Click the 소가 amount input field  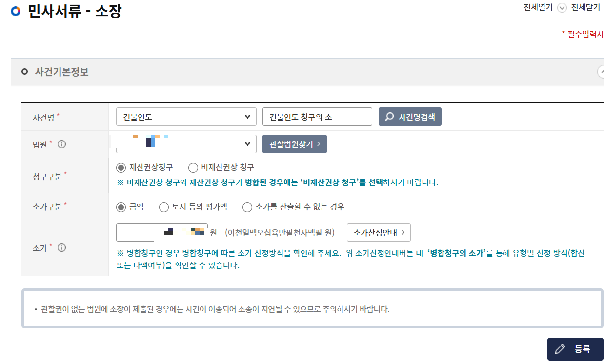point(162,232)
